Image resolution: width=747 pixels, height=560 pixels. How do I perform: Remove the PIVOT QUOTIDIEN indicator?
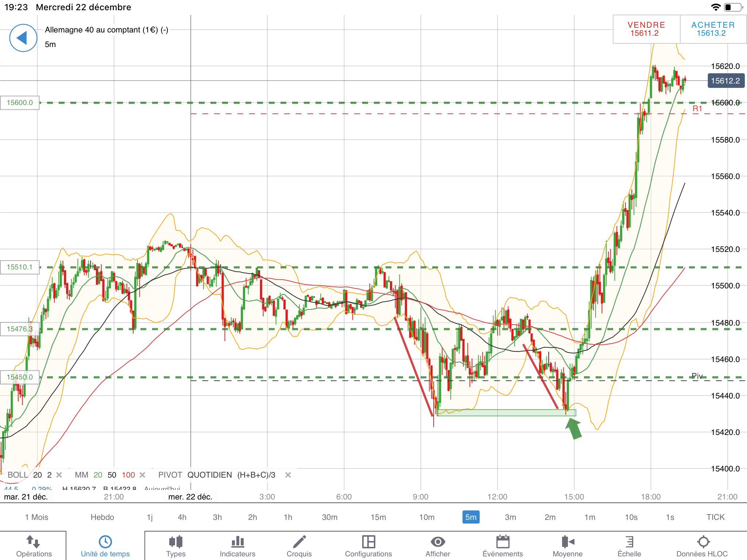pyautogui.click(x=288, y=475)
